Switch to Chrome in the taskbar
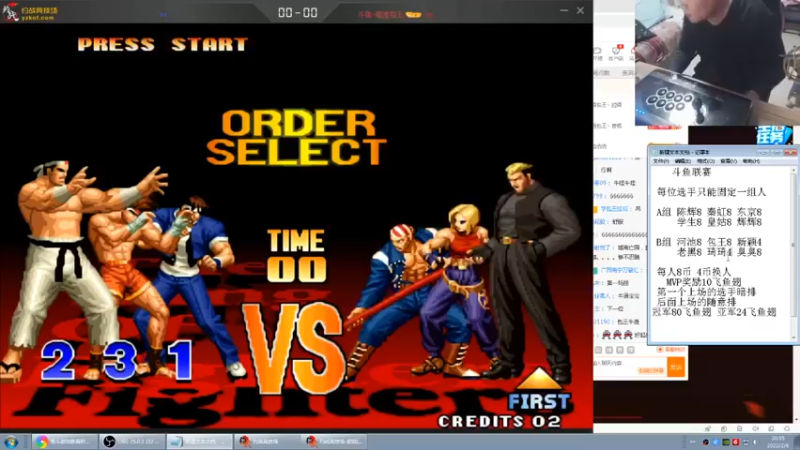The width and height of the screenshot is (800, 450). pos(65,442)
